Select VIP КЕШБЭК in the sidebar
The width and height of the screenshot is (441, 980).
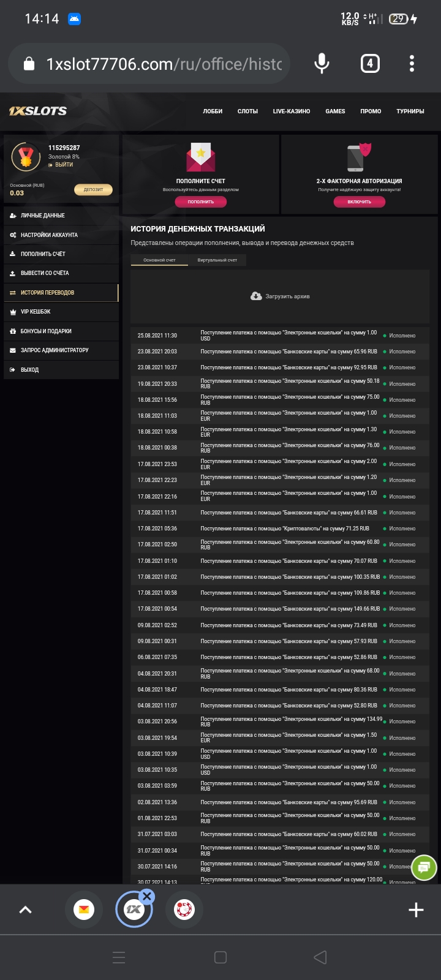pyautogui.click(x=36, y=312)
